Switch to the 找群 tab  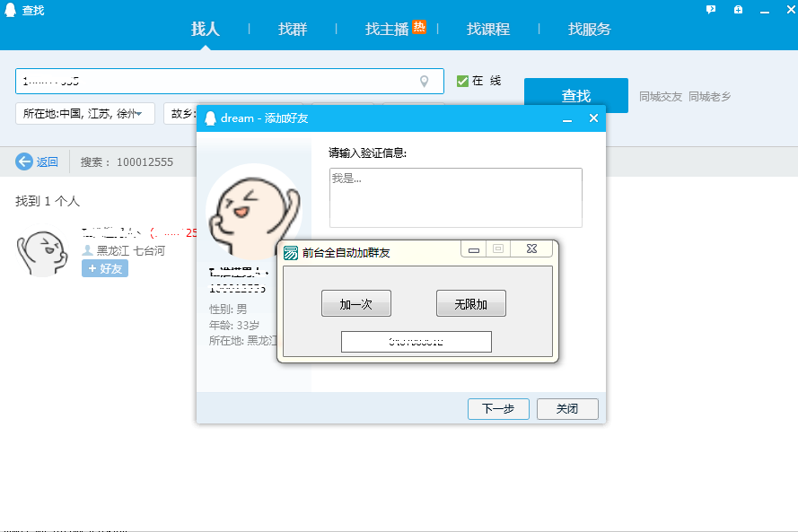pos(293,30)
